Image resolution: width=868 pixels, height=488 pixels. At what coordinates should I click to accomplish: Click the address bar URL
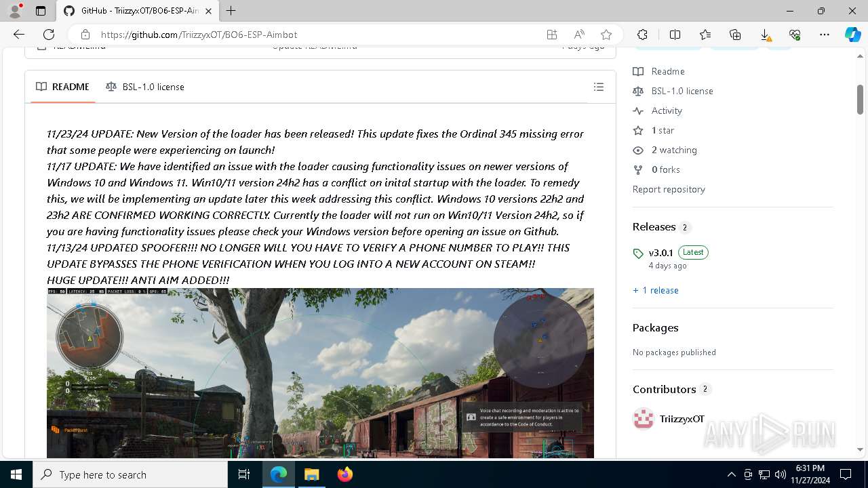[199, 35]
